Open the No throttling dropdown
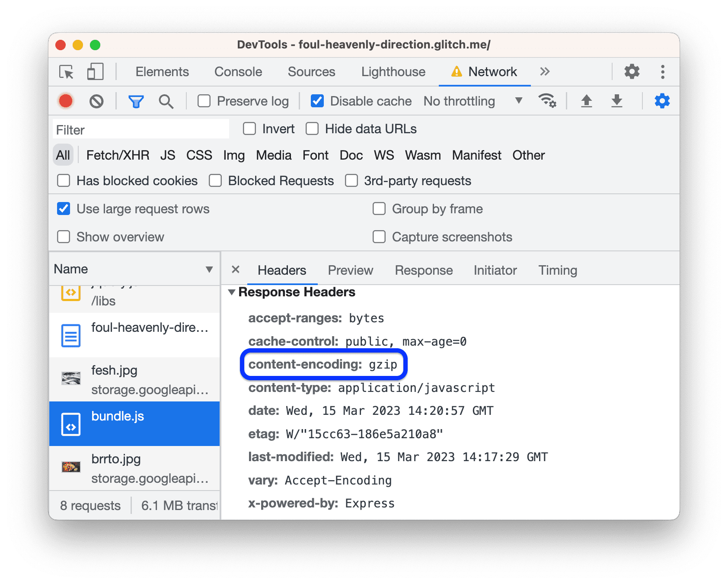The height and width of the screenshot is (584, 728). click(473, 101)
